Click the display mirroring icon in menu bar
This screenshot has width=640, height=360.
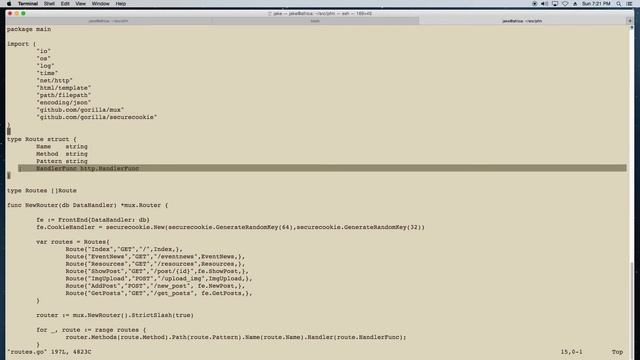(555, 4)
